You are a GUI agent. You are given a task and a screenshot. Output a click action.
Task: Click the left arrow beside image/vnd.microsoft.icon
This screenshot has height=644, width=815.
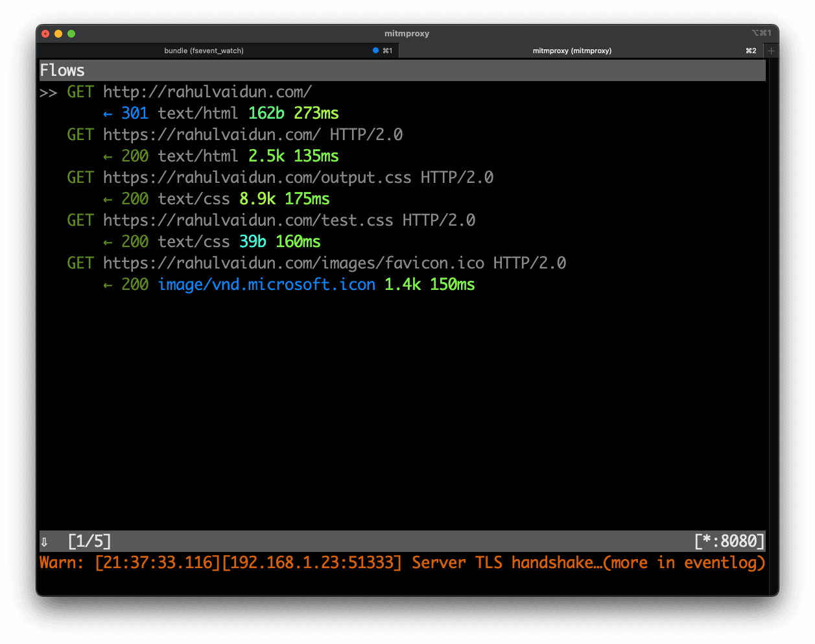click(108, 285)
